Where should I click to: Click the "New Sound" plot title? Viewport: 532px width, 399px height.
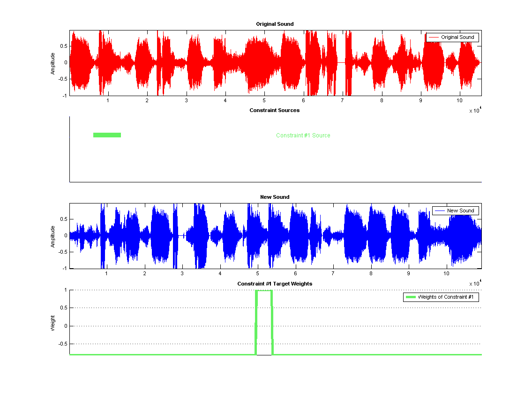tap(275, 197)
